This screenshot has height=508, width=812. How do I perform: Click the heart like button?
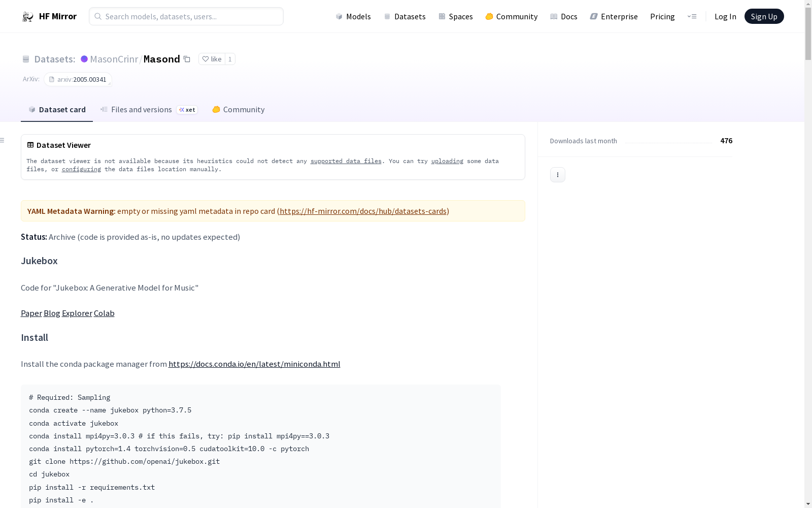[212, 59]
